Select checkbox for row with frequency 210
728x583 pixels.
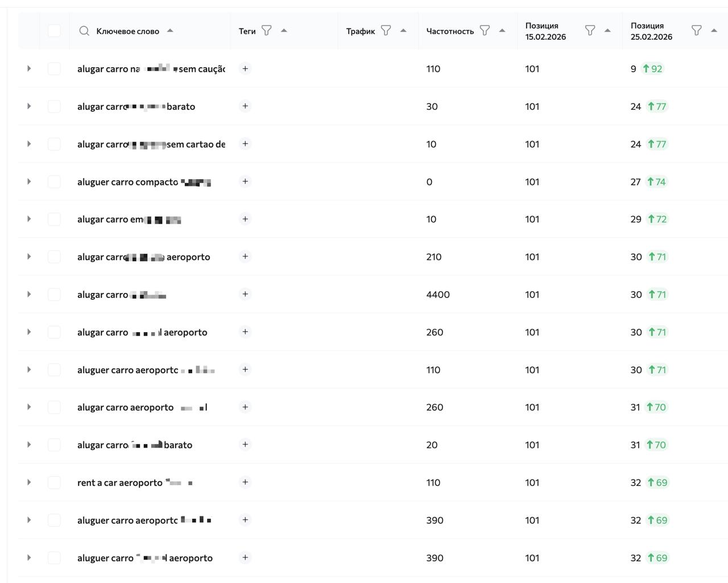point(54,257)
